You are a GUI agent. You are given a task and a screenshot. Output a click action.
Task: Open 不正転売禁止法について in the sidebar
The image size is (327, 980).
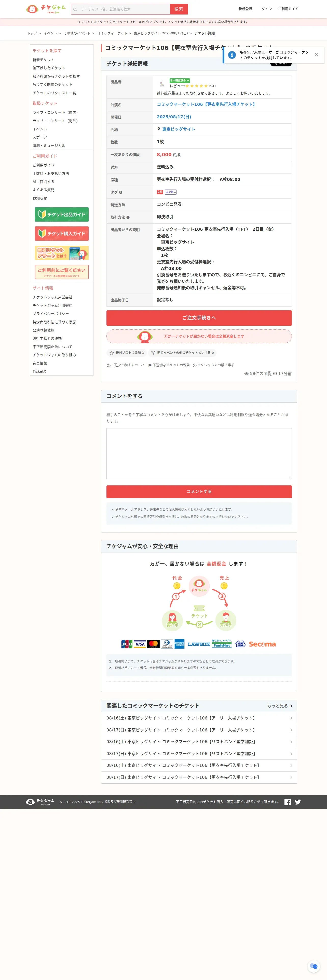[x=52, y=347]
